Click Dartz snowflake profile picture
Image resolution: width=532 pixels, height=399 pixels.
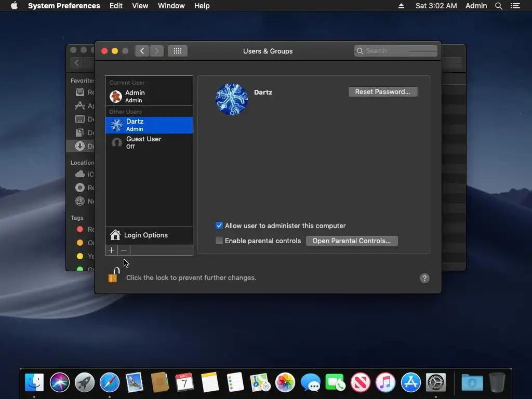click(x=232, y=99)
